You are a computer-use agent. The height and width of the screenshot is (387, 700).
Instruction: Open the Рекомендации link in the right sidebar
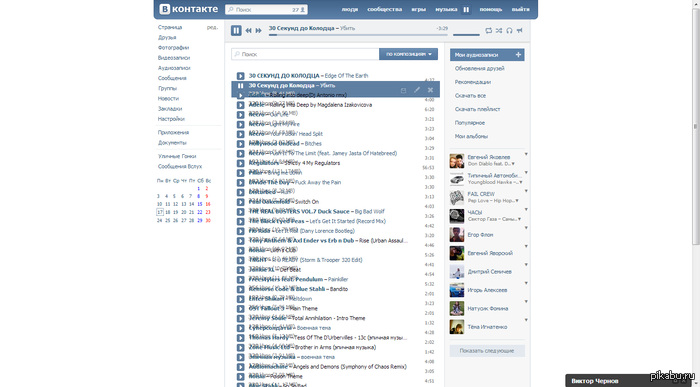tap(473, 82)
